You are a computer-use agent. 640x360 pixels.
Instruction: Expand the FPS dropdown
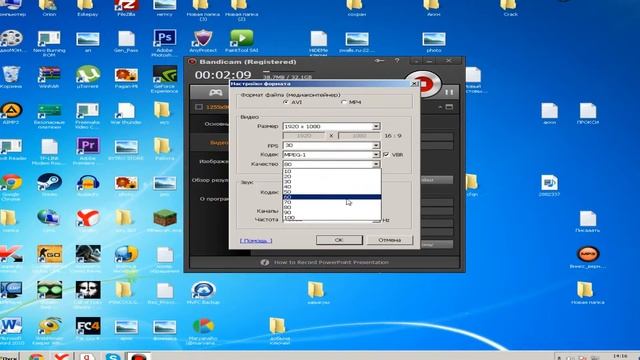point(376,145)
